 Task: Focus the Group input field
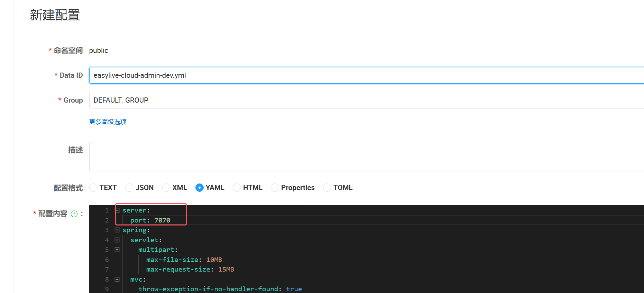tap(367, 100)
